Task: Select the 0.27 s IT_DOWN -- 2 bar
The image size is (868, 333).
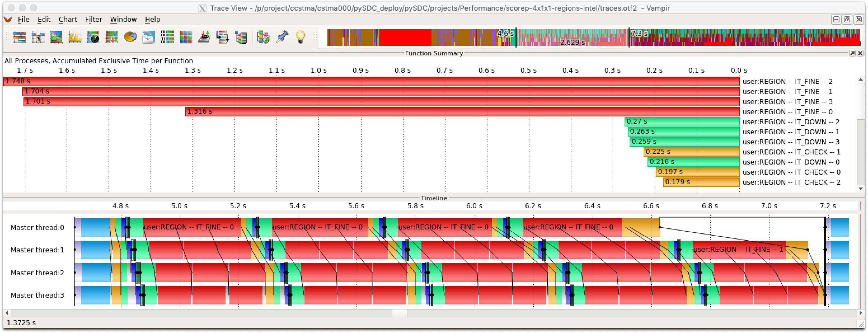Action: [x=682, y=122]
